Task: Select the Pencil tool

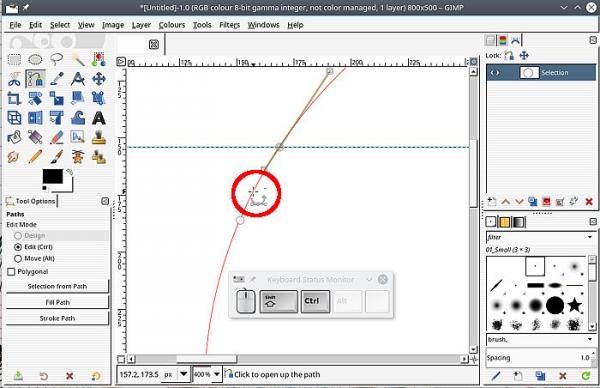Action: click(35, 157)
